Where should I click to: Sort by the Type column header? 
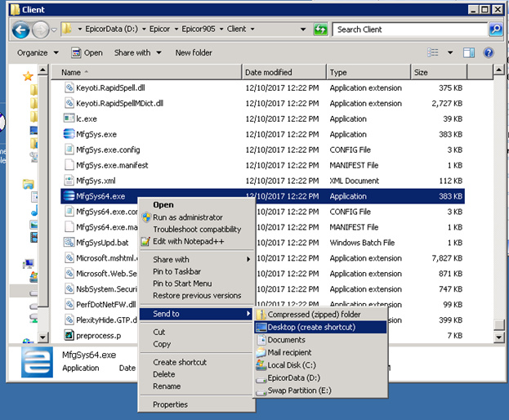(x=368, y=72)
